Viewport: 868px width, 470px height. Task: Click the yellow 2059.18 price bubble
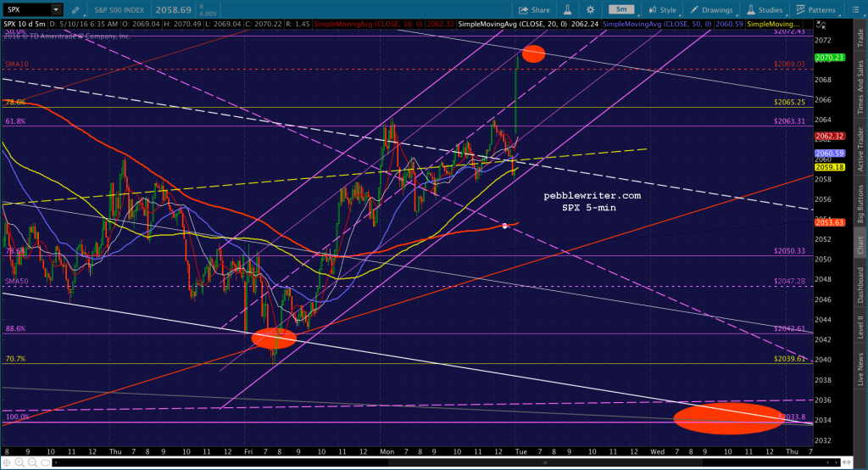pyautogui.click(x=829, y=167)
